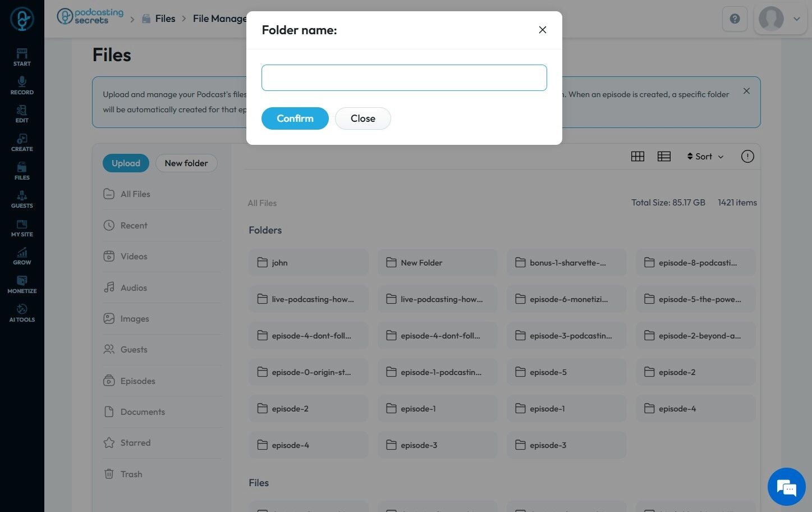This screenshot has width=812, height=512.
Task: Go to Guests in left navigation
Action: [22, 199]
